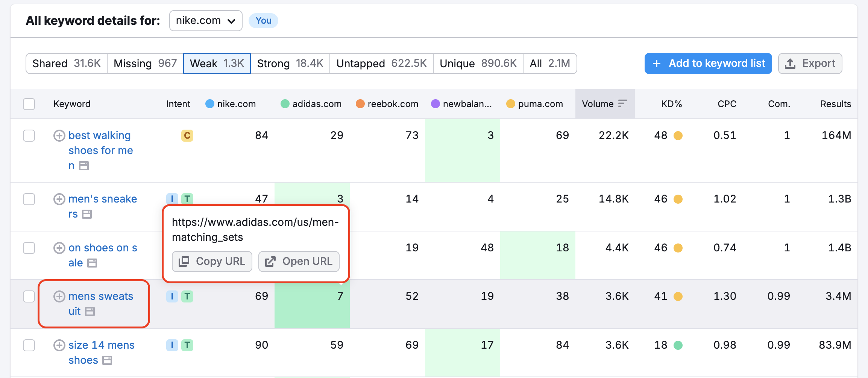Click the yellow KD% dot for "mens sweatsuit"
Image resolution: width=868 pixels, height=378 pixels.
678,296
